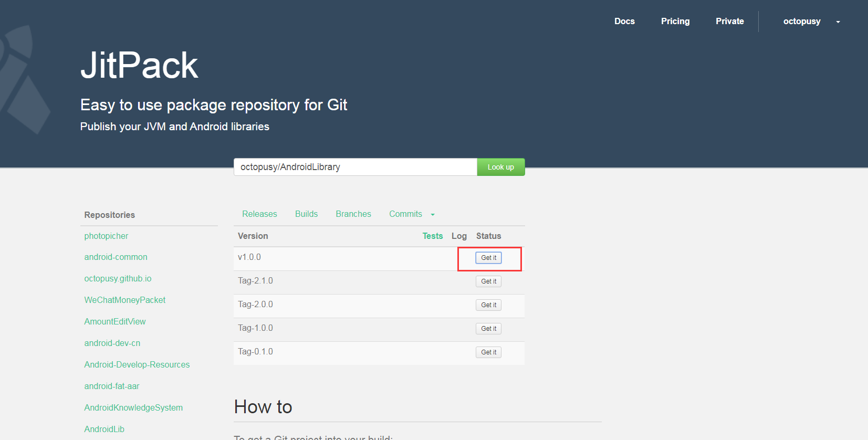Open the android-fat-aar repository
This screenshot has width=868, height=440.
click(x=112, y=386)
